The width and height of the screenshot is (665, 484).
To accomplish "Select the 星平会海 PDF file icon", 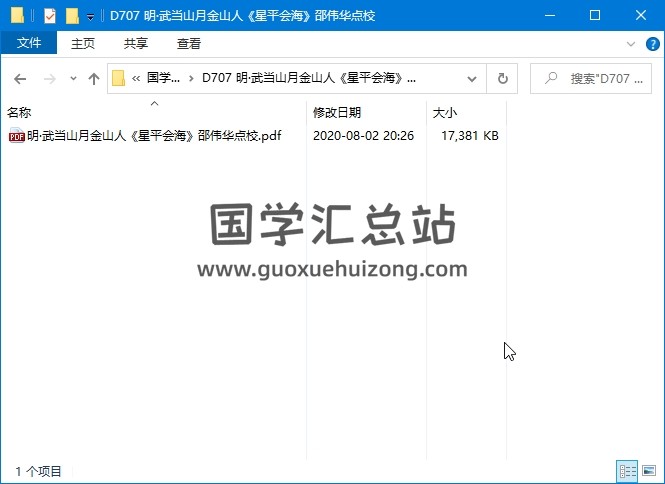I will [16, 137].
